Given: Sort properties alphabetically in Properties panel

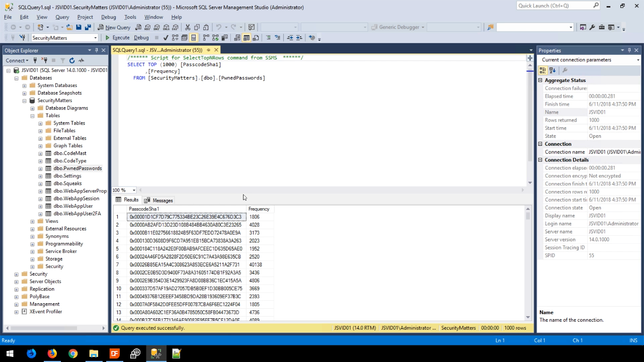Looking at the screenshot, I should 552,70.
